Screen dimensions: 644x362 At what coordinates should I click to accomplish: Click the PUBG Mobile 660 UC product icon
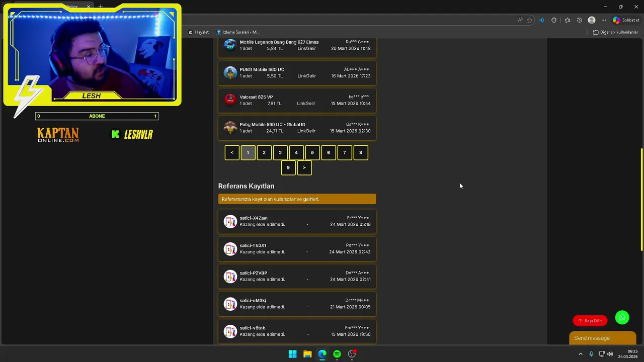click(230, 72)
